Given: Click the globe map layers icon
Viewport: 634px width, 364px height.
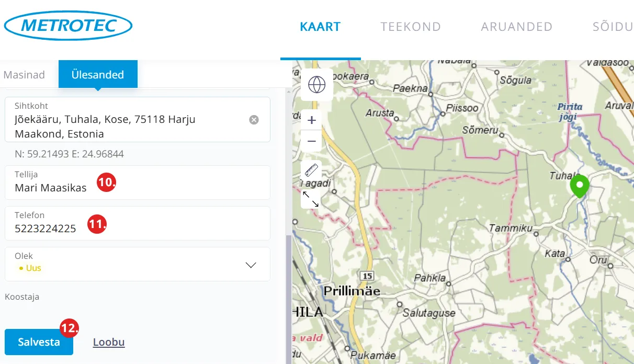Looking at the screenshot, I should (317, 84).
